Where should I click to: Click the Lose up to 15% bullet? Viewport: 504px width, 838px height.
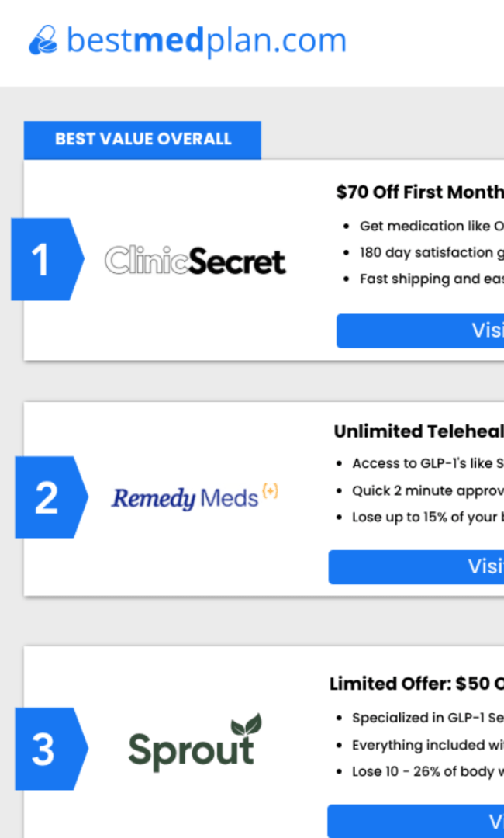[427, 517]
